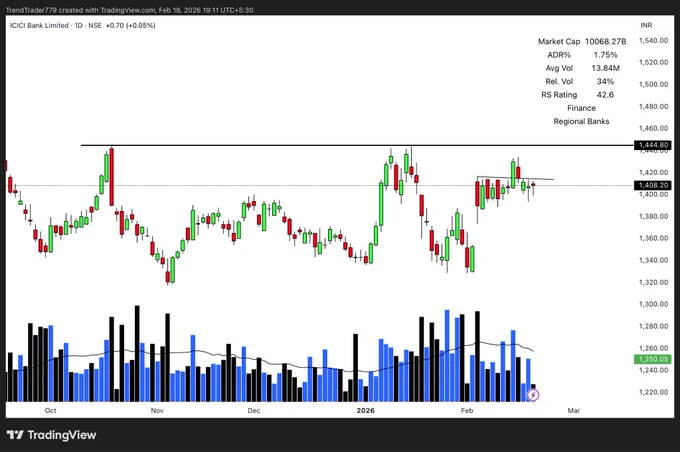This screenshot has height=452, width=680.
Task: Select the 'ICICI Bank Limited' symbol title
Action: [39, 26]
